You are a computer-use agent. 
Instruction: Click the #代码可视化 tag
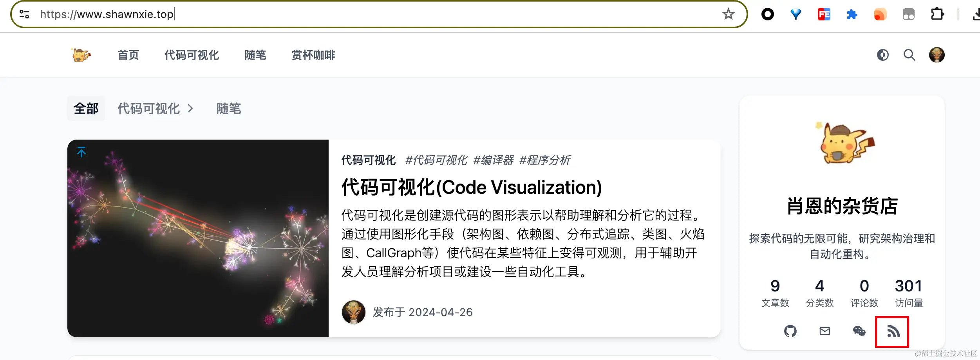pos(436,160)
